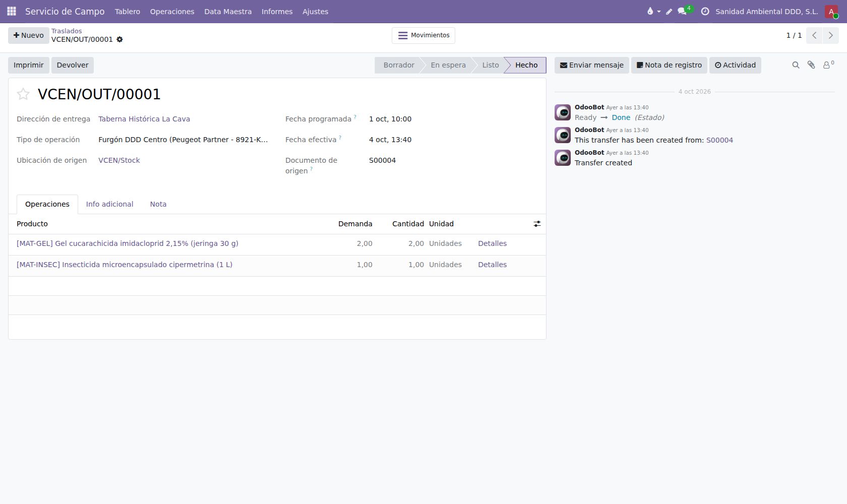Search chatter messages with magnifier icon

[x=796, y=65]
